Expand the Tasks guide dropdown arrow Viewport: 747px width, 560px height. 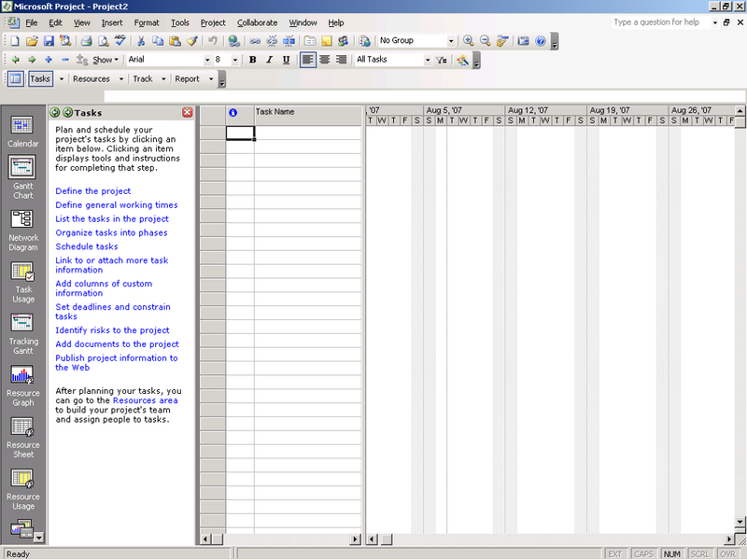[61, 79]
